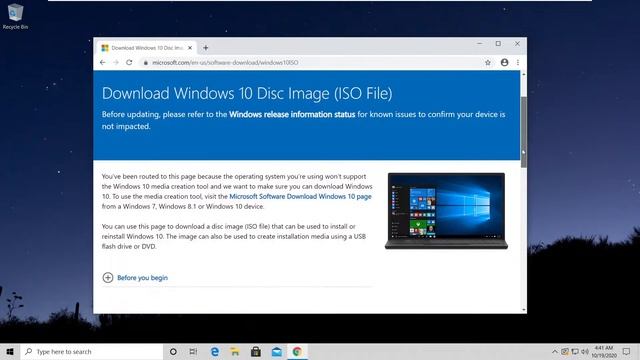Click the page vertical scrollbar thumb
The width and height of the screenshot is (640, 360).
pos(524,132)
